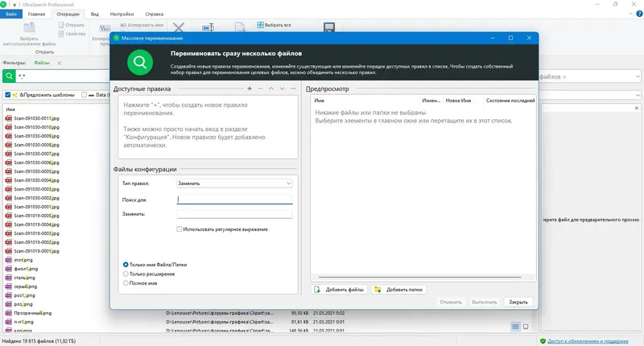The width and height of the screenshot is (644, 346).
Task: Click the main search field containing '*.*'
Action: (64, 76)
